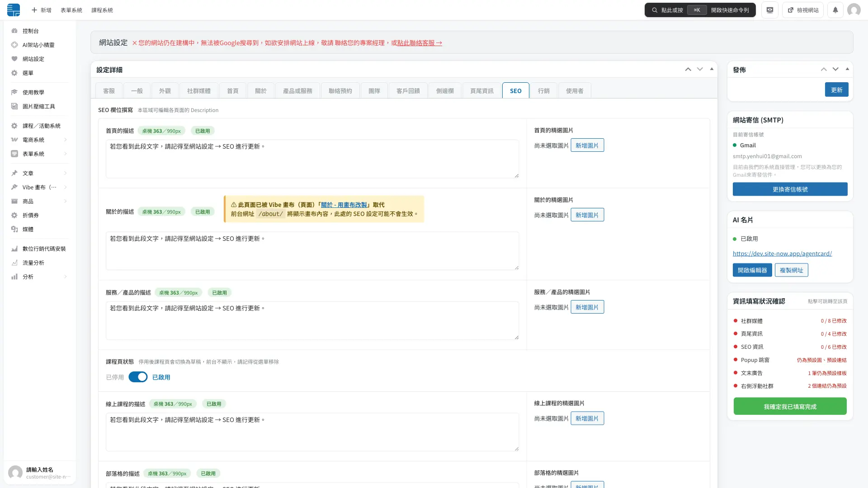The height and width of the screenshot is (488, 868).
Task: Click the Popup 跳窗 status row
Action: (790, 360)
